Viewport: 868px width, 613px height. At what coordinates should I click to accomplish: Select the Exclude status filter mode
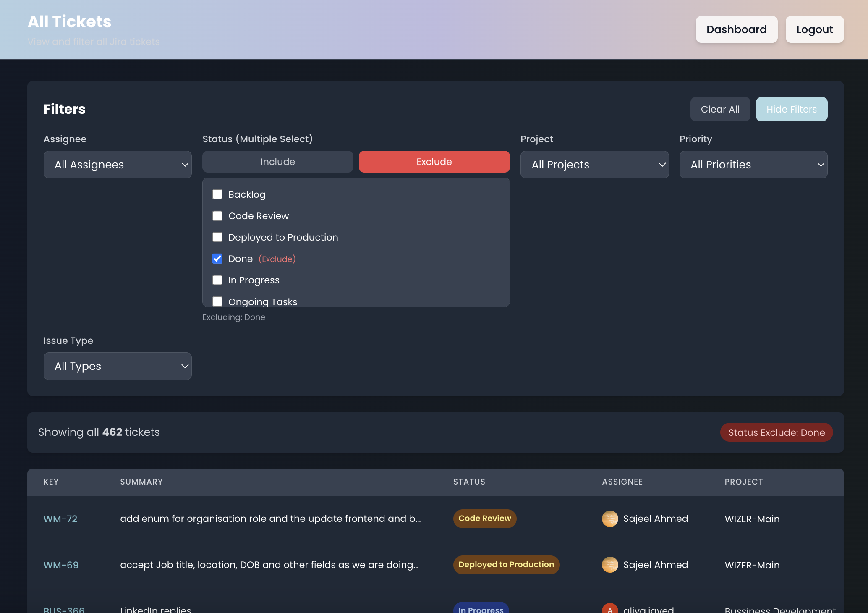434,162
